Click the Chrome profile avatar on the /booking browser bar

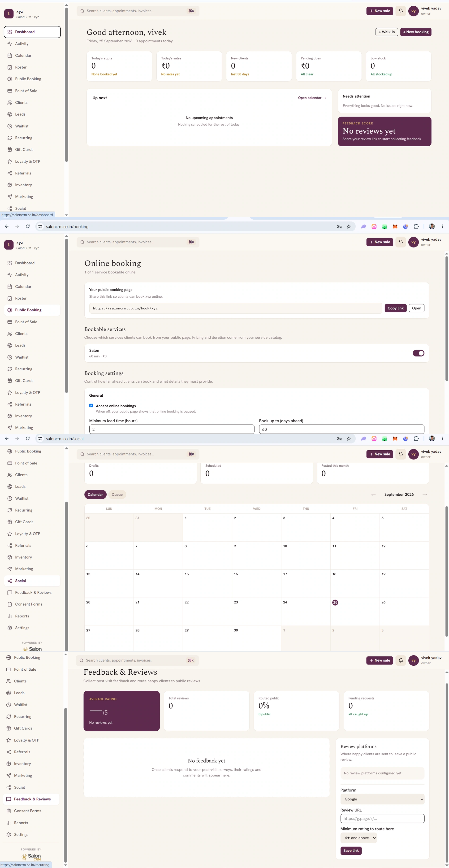click(432, 226)
